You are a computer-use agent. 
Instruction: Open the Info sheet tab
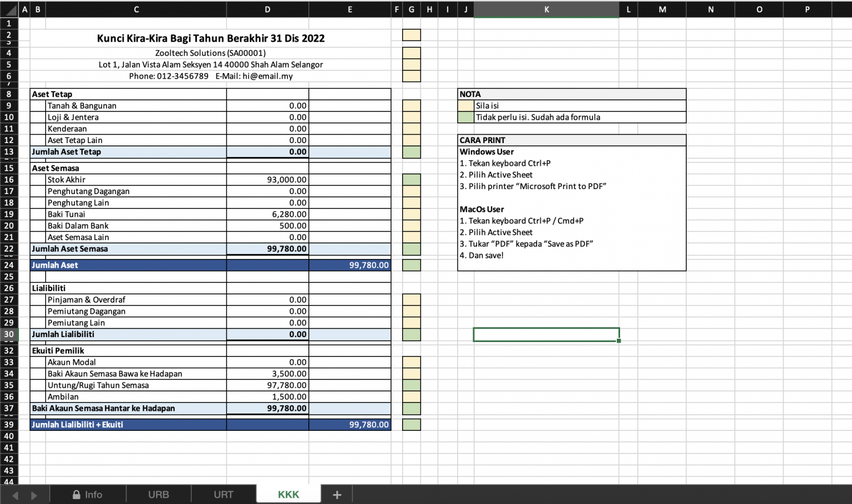point(94,494)
